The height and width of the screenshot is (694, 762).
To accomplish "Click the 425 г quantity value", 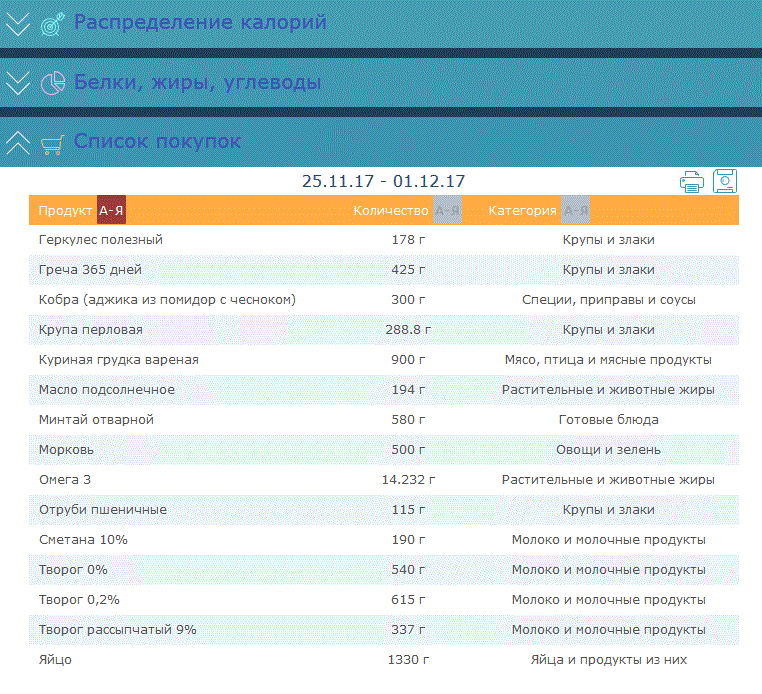I will (x=408, y=270).
